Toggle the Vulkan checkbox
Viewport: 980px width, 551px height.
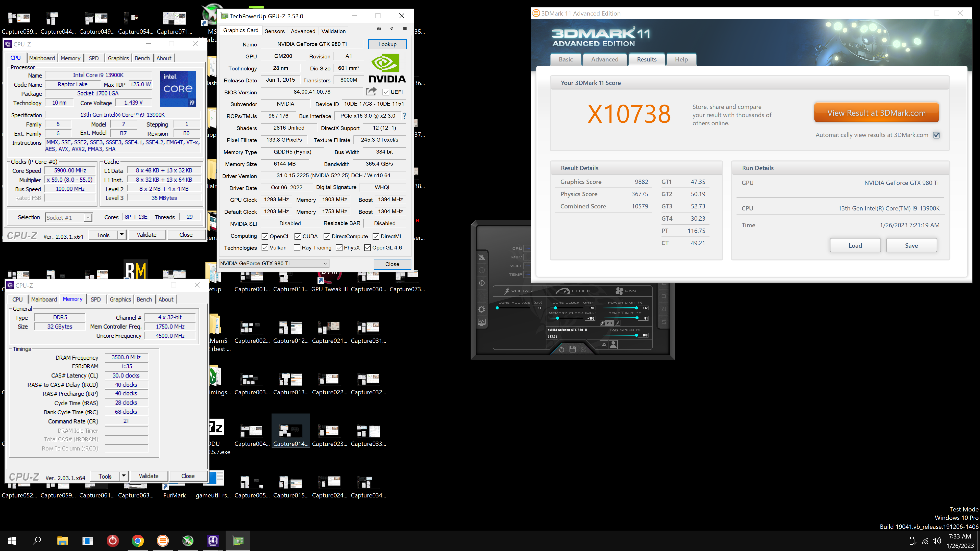pos(265,248)
